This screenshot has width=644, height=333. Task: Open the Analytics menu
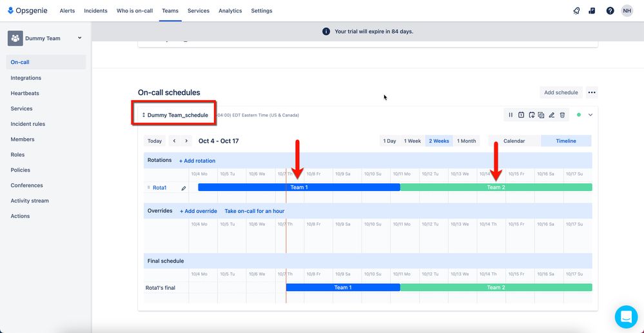point(230,11)
